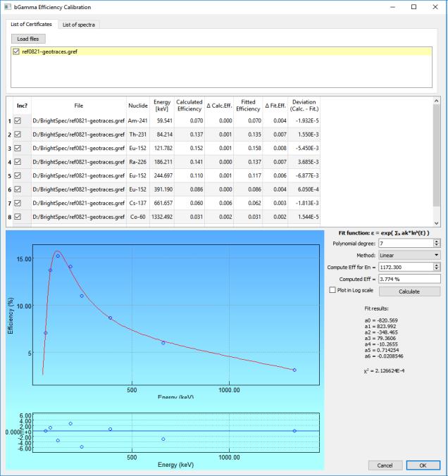448x476 pixels.
Task: Click the Calculate button
Action: tap(409, 290)
